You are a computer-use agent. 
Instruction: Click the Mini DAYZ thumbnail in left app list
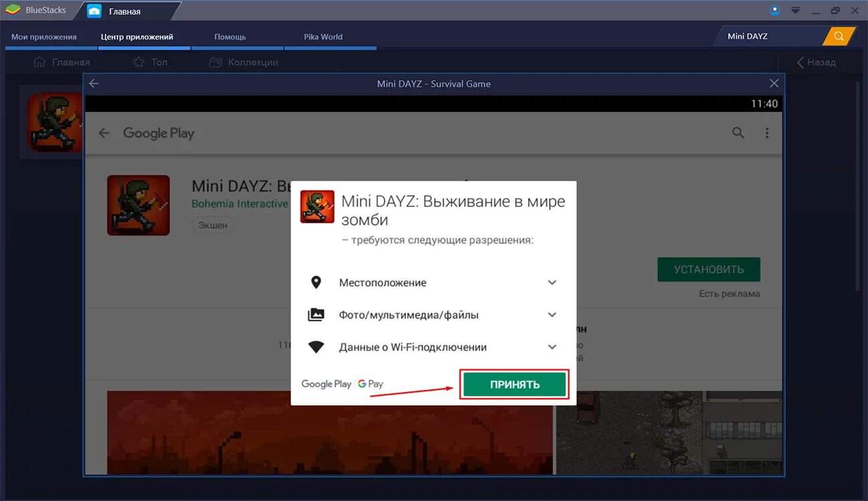[56, 122]
